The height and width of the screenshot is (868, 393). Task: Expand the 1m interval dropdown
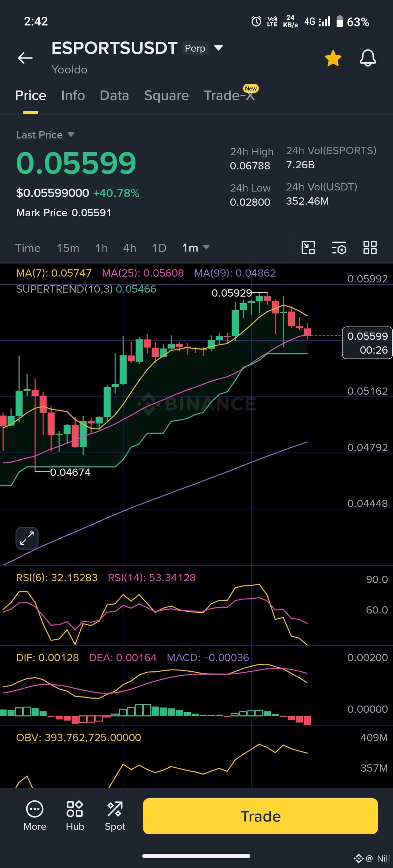(x=196, y=248)
